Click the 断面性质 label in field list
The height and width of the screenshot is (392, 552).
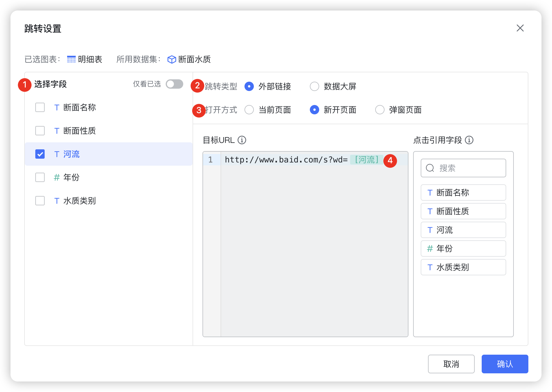point(80,131)
